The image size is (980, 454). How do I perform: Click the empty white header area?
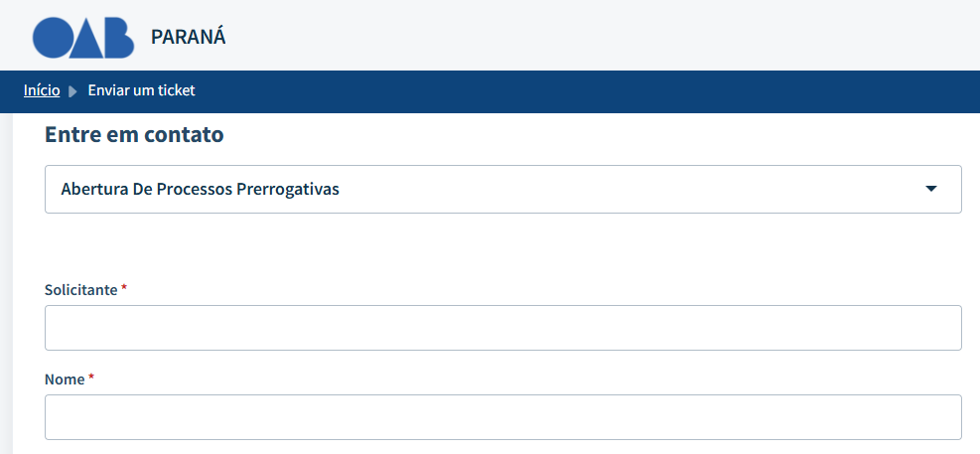pos(596,36)
